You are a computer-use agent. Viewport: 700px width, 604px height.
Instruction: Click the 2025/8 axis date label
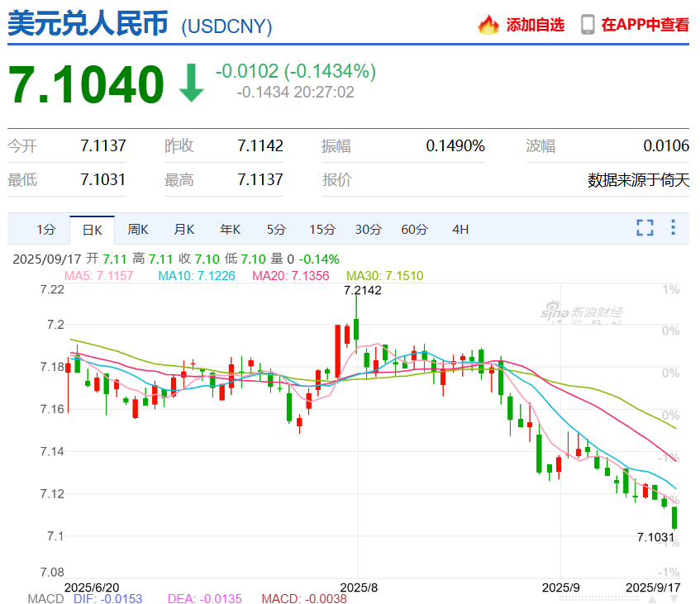(359, 587)
